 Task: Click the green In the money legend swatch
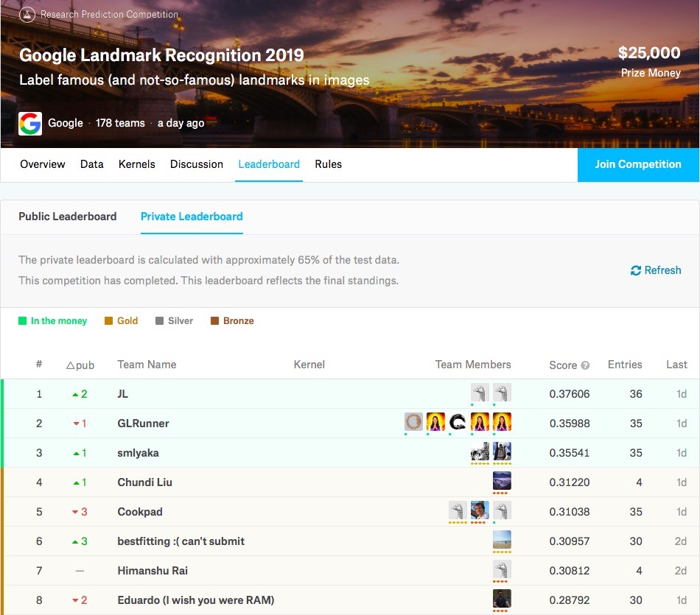point(23,321)
